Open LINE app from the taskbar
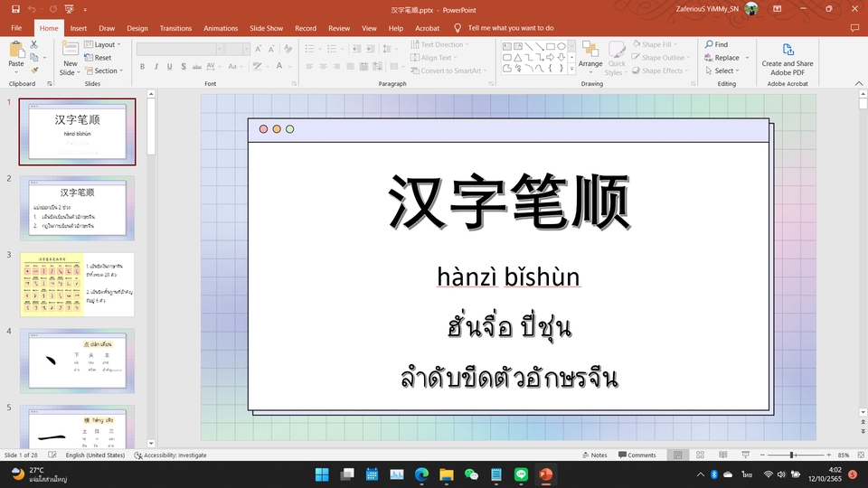This screenshot has width=868, height=488. point(521,474)
